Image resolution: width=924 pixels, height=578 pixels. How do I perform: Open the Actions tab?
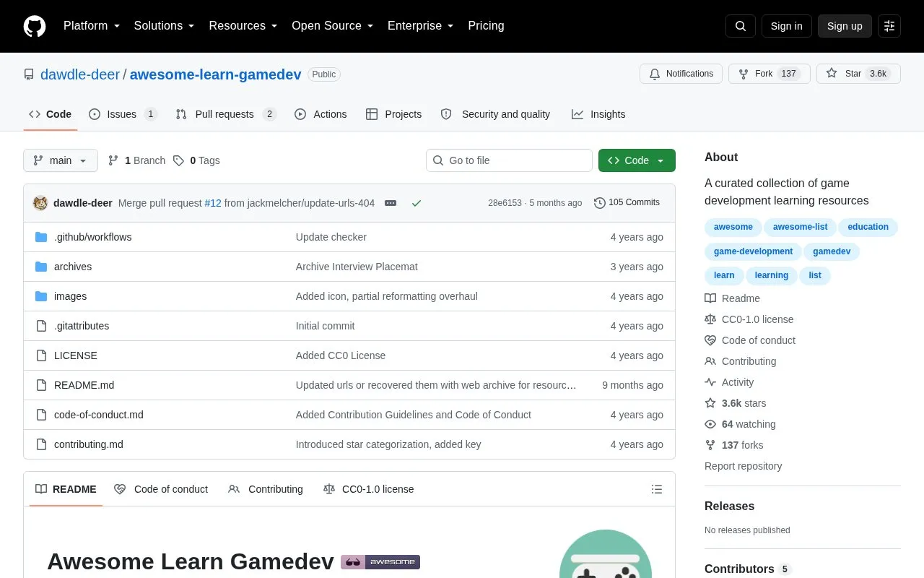pyautogui.click(x=321, y=114)
